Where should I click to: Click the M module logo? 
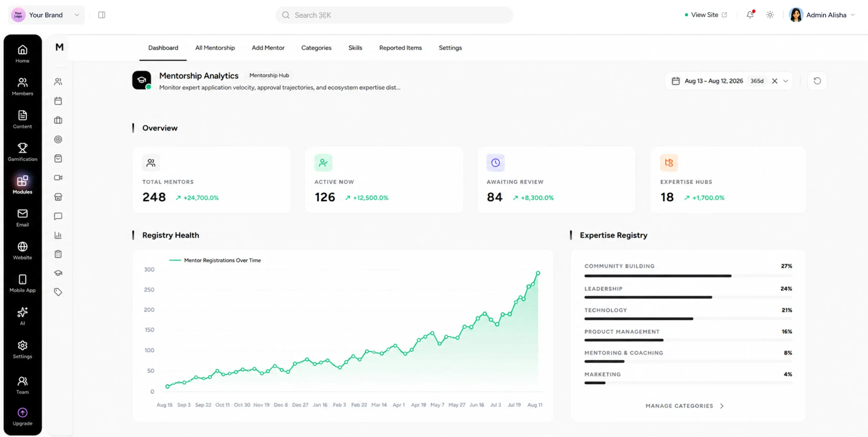point(59,47)
